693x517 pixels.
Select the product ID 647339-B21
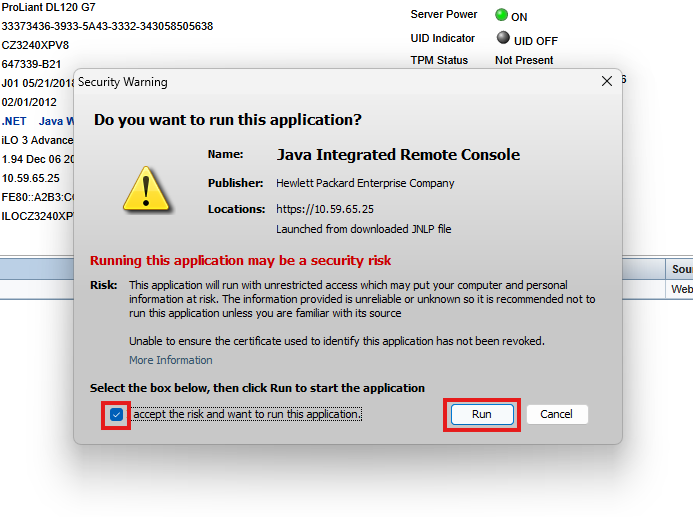point(31,64)
